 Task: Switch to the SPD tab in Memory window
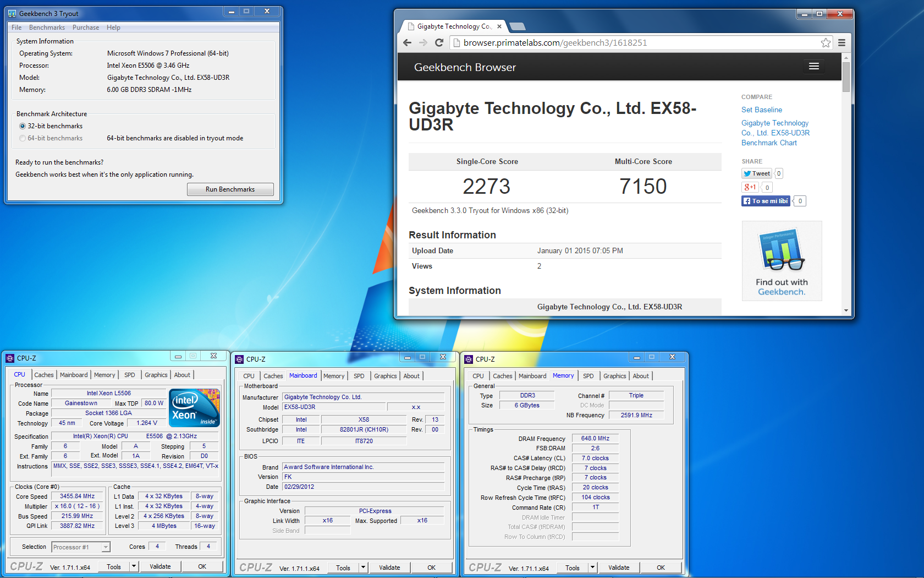[x=588, y=376]
